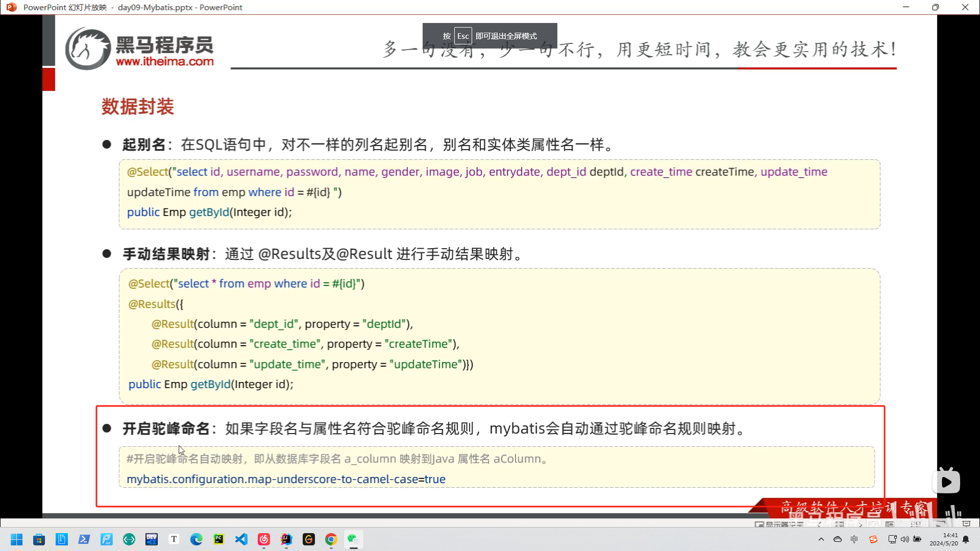Launch Microsoft Edge from the taskbar
The width and height of the screenshot is (980, 551).
[196, 539]
